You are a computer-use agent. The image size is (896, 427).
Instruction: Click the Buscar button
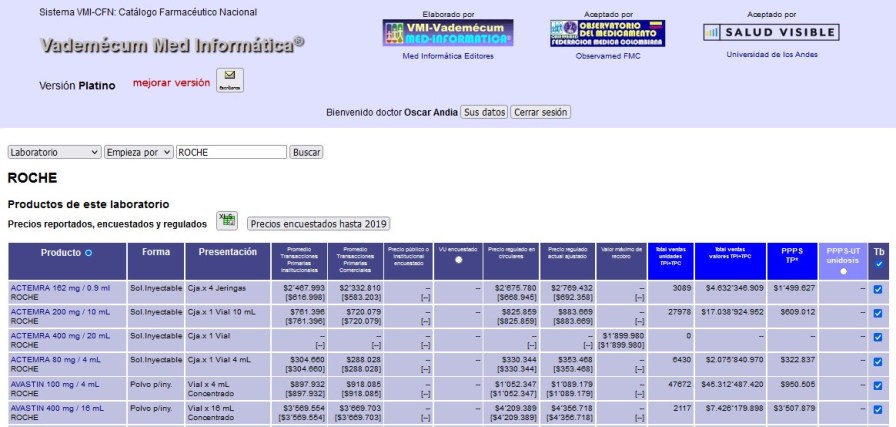306,152
